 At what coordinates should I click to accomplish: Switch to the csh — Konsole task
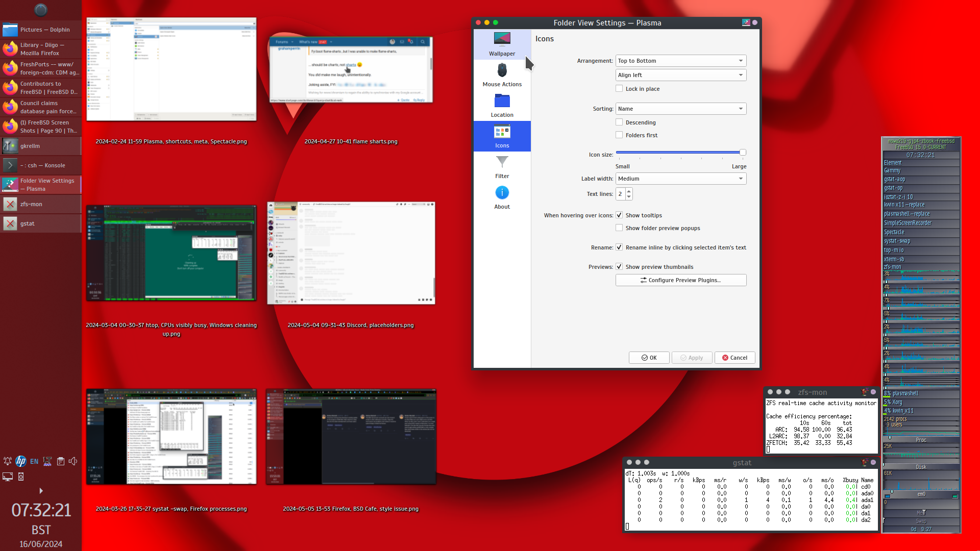point(41,165)
